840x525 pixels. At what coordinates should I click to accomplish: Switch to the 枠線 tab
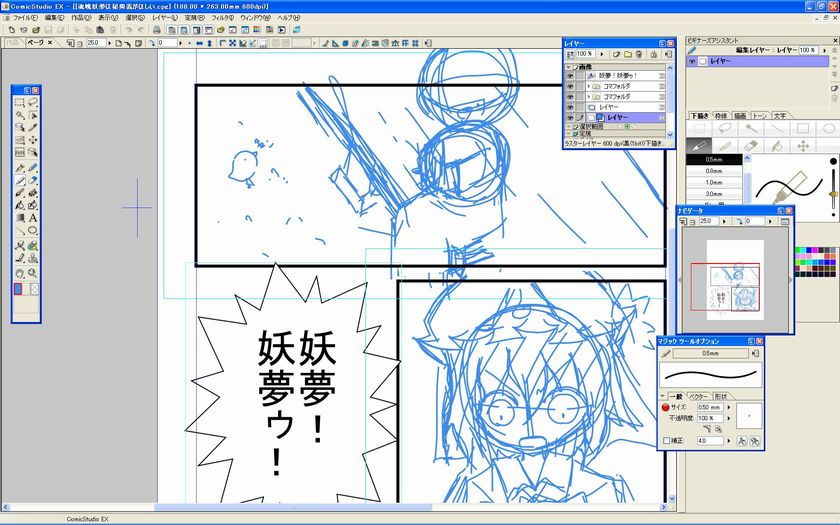(721, 116)
